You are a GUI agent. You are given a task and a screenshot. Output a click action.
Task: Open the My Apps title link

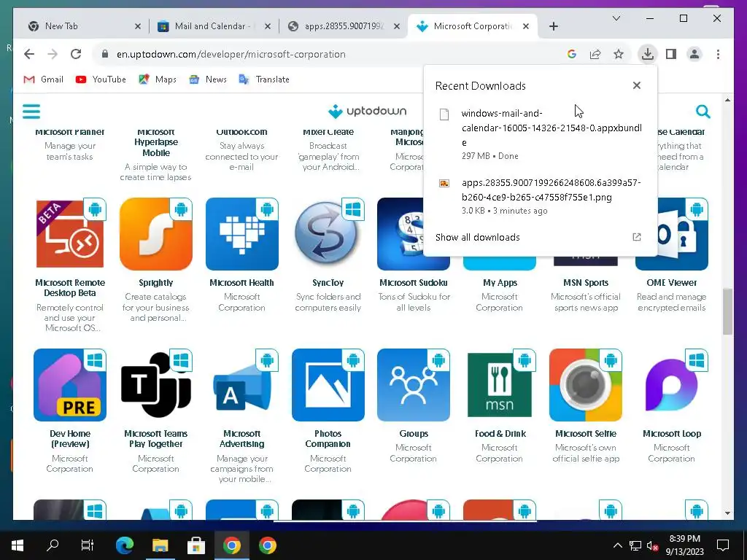tap(500, 283)
